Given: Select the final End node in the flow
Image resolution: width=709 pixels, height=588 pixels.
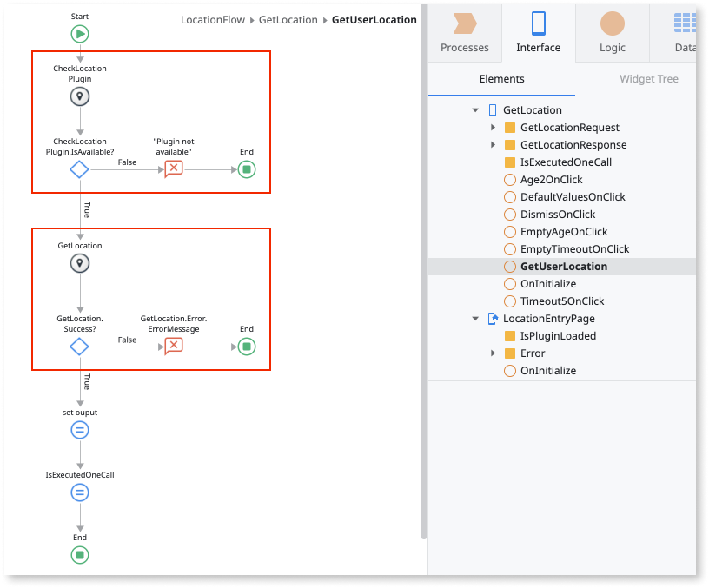Looking at the screenshot, I should [x=79, y=554].
